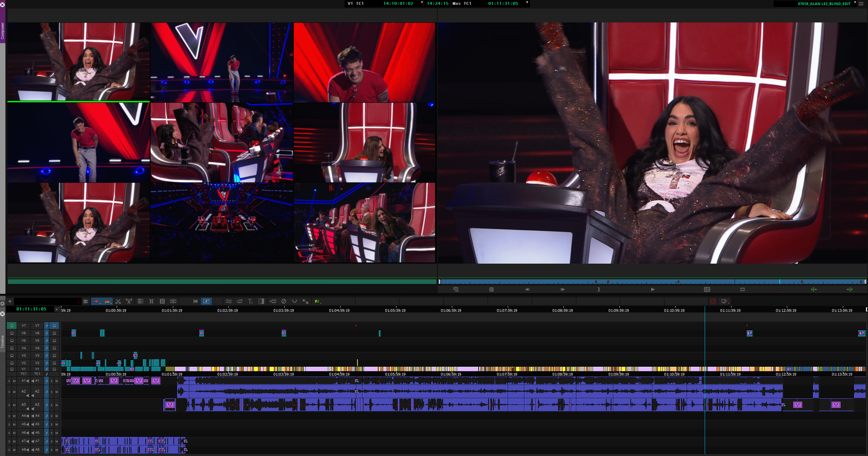Click the Quad Split grid icon under the record monitor
Screen dimensions: 868x456
[x=492, y=289]
